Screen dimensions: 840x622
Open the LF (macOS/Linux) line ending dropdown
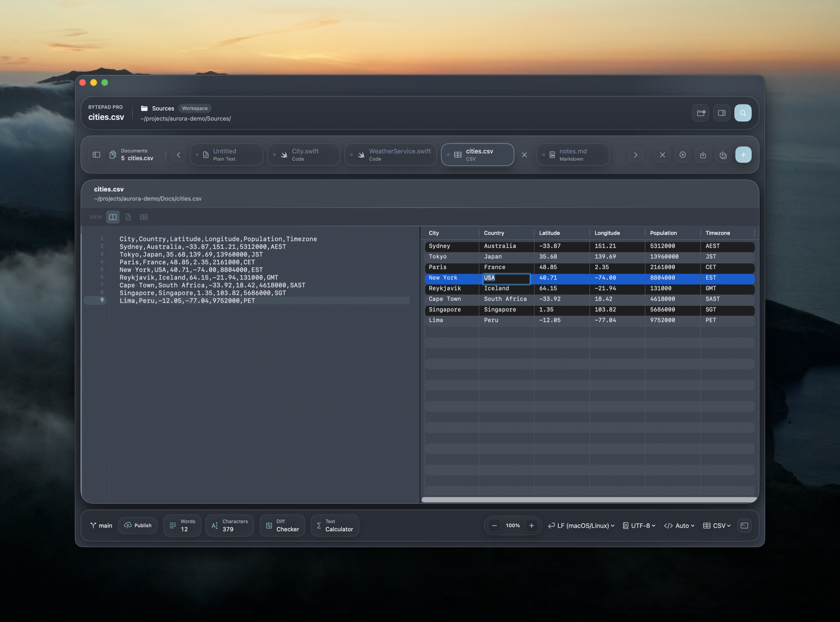581,525
